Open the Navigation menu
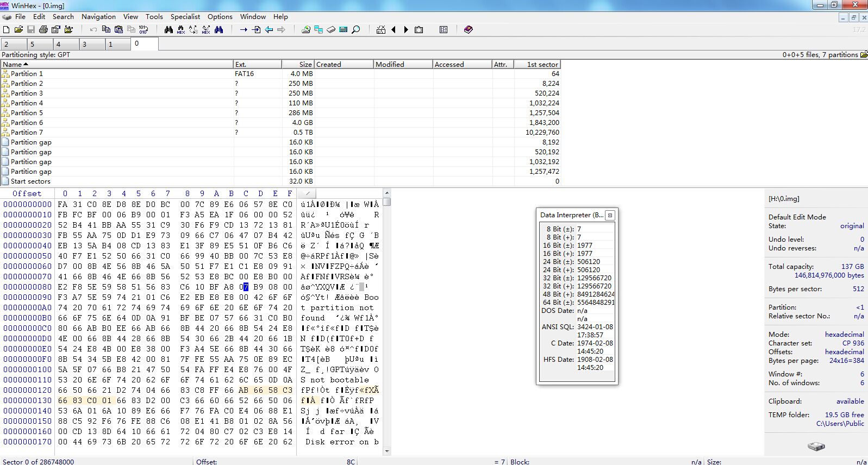Viewport: 868px width, 465px height. pyautogui.click(x=98, y=17)
